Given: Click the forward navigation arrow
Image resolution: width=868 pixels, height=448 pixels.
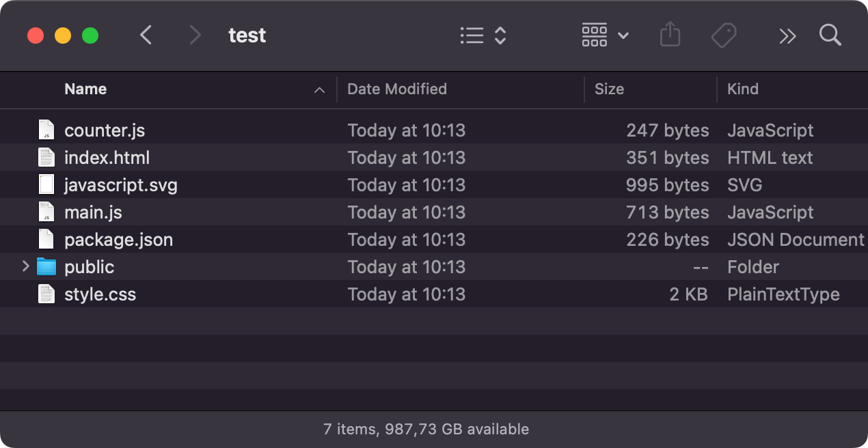Looking at the screenshot, I should [x=195, y=36].
